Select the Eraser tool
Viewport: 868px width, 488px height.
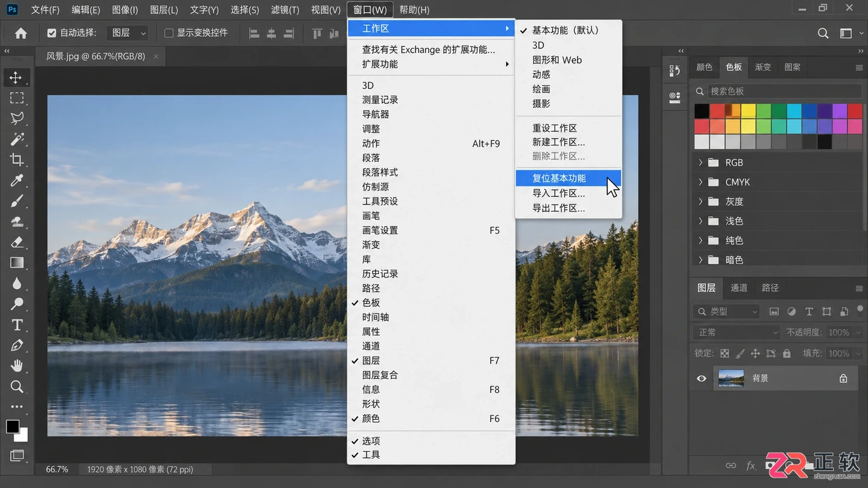click(x=16, y=242)
